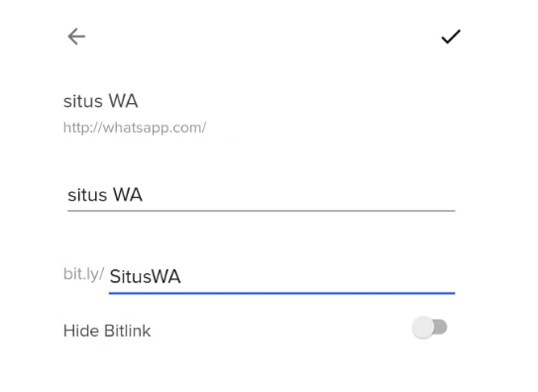Click the bit.ly/ prefix label
The image size is (538, 392).
click(x=83, y=274)
